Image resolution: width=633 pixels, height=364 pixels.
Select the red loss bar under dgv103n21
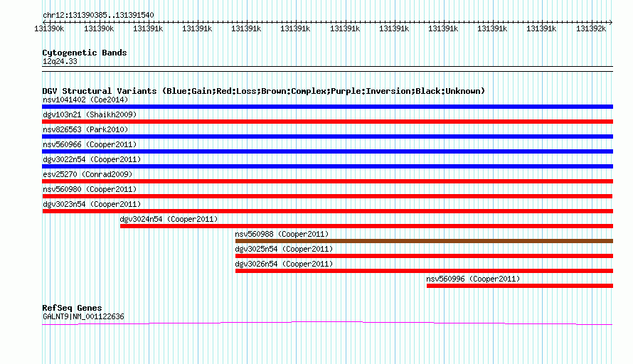point(327,122)
